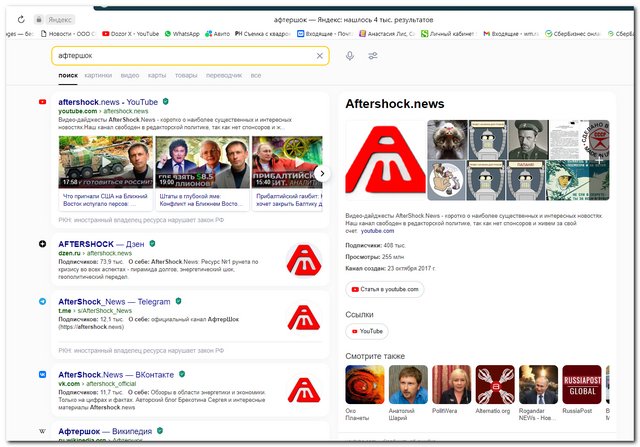Click the lock icon in the address bar
The height and width of the screenshot is (447, 640).
(39, 19)
